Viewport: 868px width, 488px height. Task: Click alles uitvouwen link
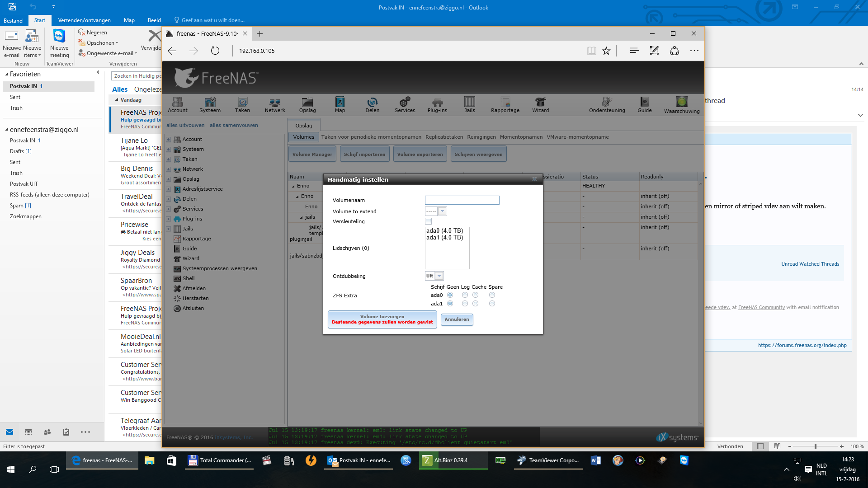(x=185, y=125)
